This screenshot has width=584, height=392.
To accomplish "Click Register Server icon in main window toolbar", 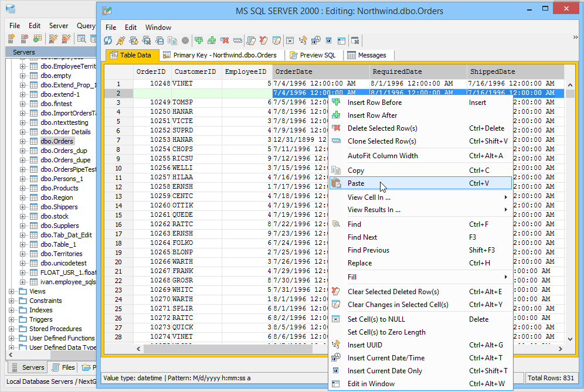I will tap(12, 38).
